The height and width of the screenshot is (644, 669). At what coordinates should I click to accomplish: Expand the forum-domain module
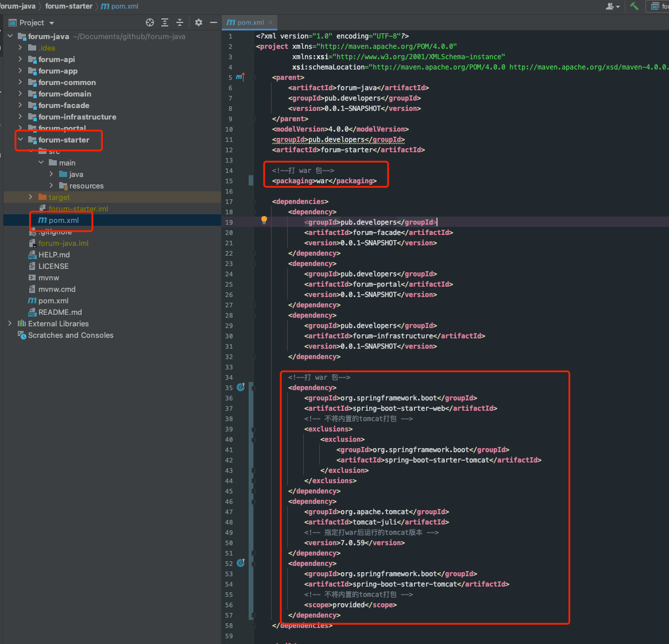click(x=21, y=94)
